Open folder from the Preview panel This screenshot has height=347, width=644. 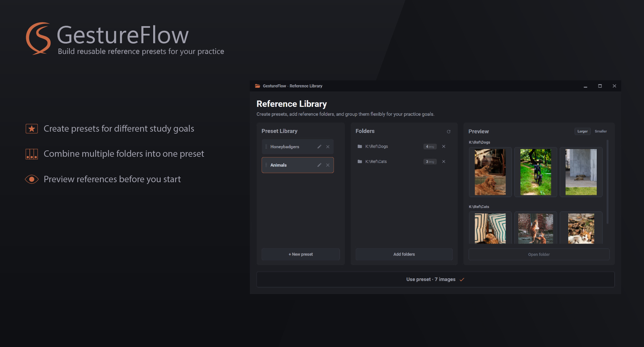pyautogui.click(x=539, y=255)
